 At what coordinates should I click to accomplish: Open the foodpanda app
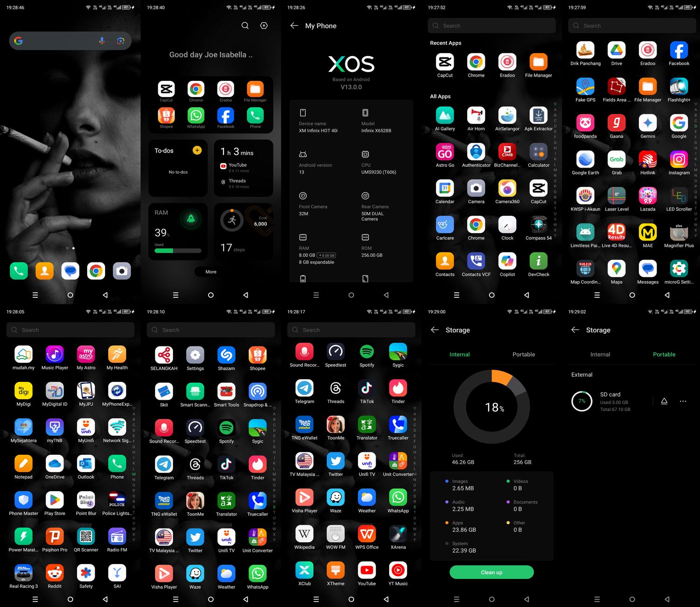[x=585, y=123]
